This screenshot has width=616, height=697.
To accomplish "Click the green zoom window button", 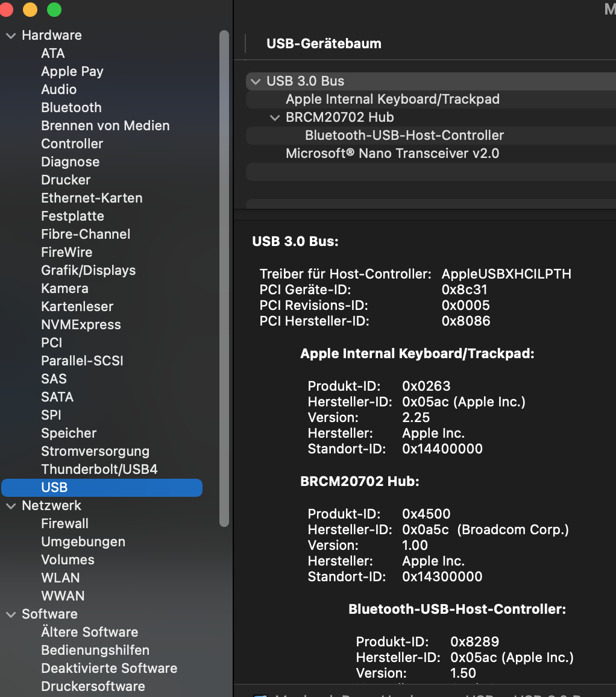I will point(54,10).
